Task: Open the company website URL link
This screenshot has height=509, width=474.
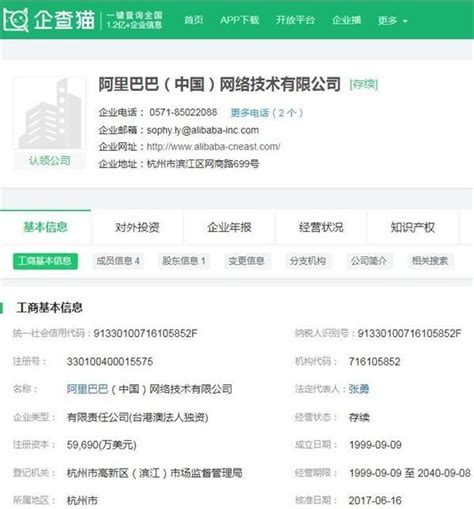Action: pos(213,147)
